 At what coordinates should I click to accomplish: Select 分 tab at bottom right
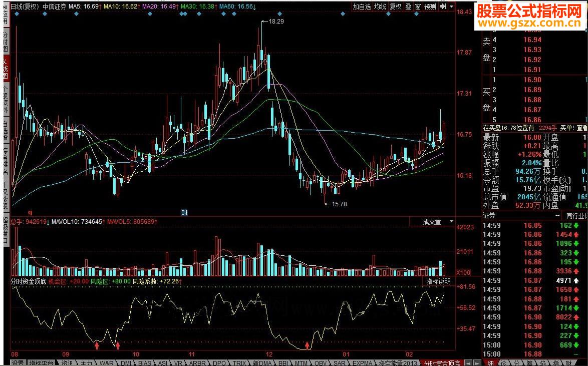[517, 363]
